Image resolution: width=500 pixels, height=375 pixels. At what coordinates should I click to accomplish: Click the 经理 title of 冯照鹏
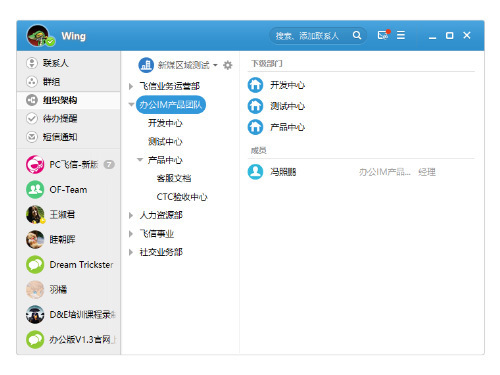pos(427,172)
